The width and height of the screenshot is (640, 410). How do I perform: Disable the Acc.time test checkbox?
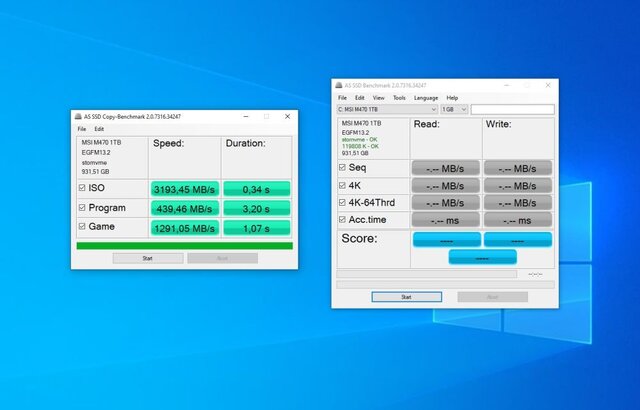pyautogui.click(x=341, y=220)
